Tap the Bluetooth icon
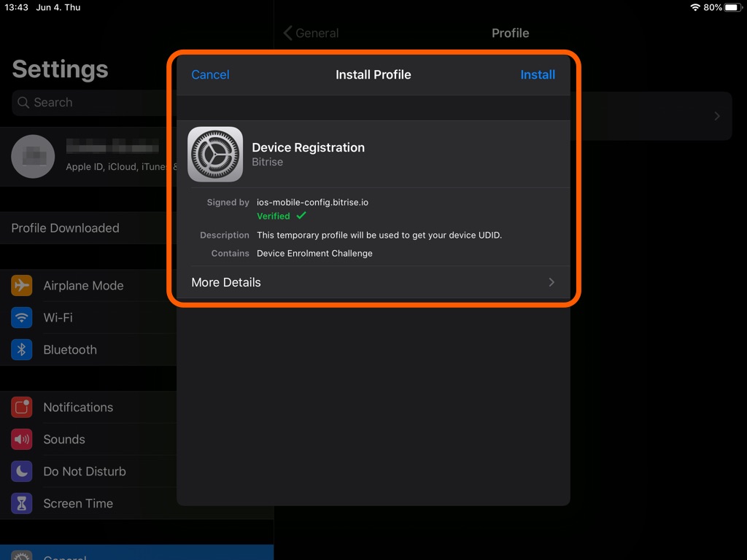The height and width of the screenshot is (560, 747). pyautogui.click(x=21, y=349)
